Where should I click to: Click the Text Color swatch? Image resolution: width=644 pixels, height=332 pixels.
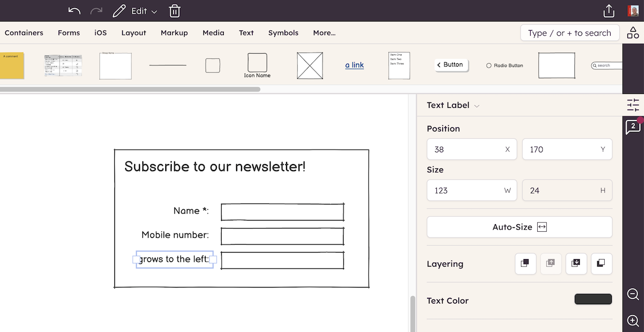pos(593,299)
